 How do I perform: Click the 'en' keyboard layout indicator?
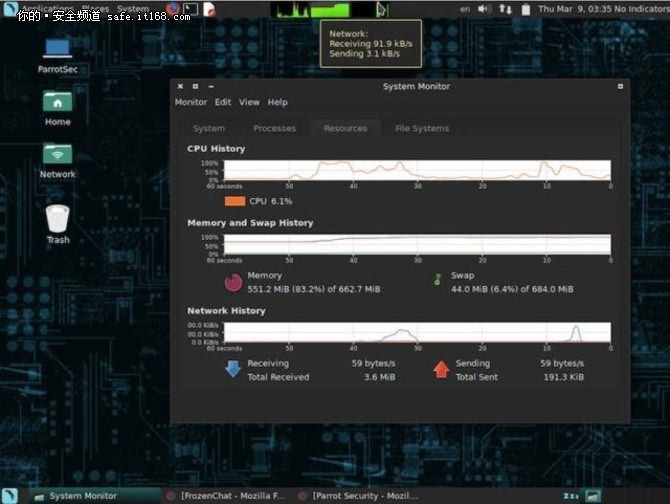(465, 9)
